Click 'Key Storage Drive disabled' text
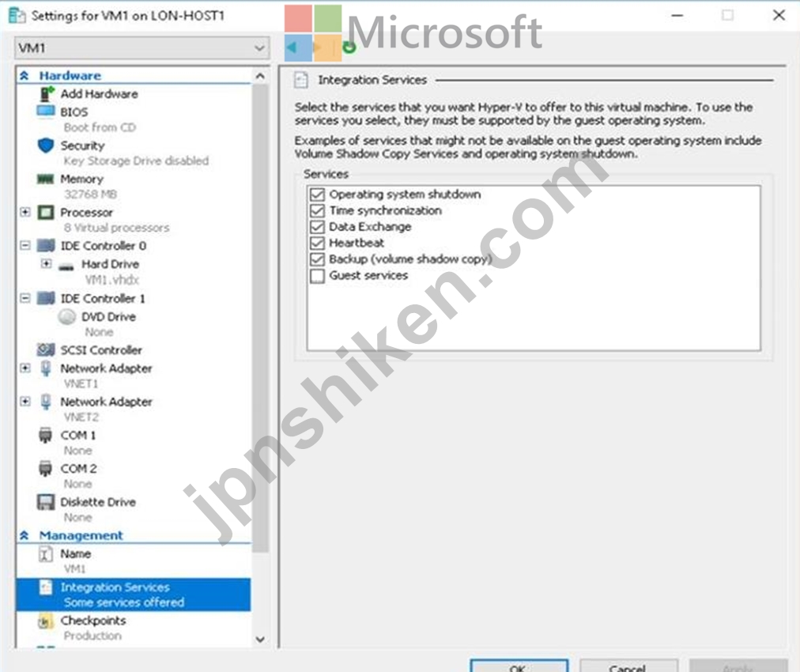 point(136,160)
